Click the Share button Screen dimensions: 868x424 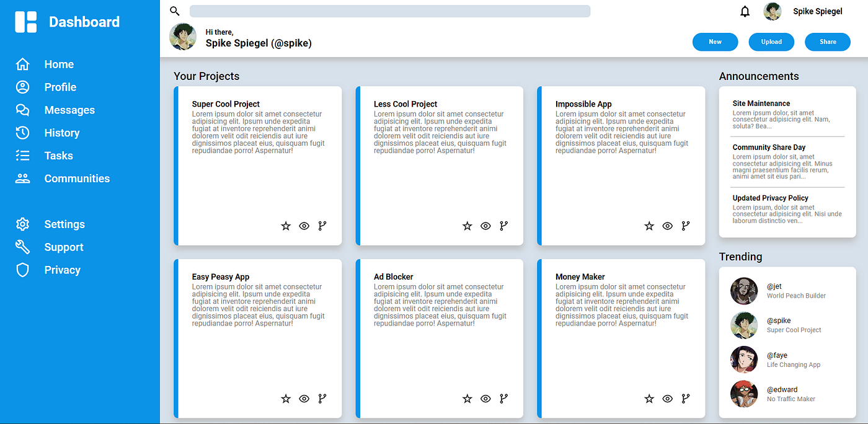827,42
